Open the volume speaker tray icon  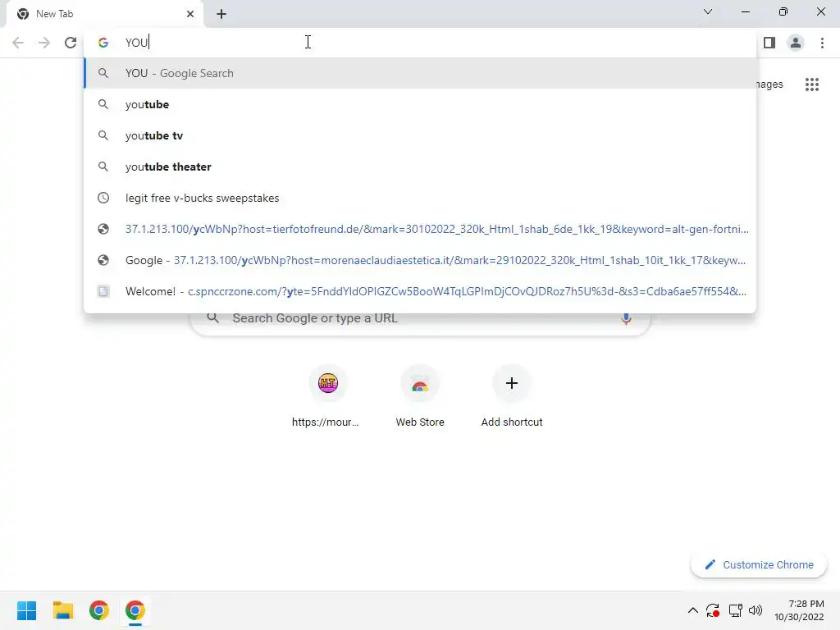tap(756, 610)
